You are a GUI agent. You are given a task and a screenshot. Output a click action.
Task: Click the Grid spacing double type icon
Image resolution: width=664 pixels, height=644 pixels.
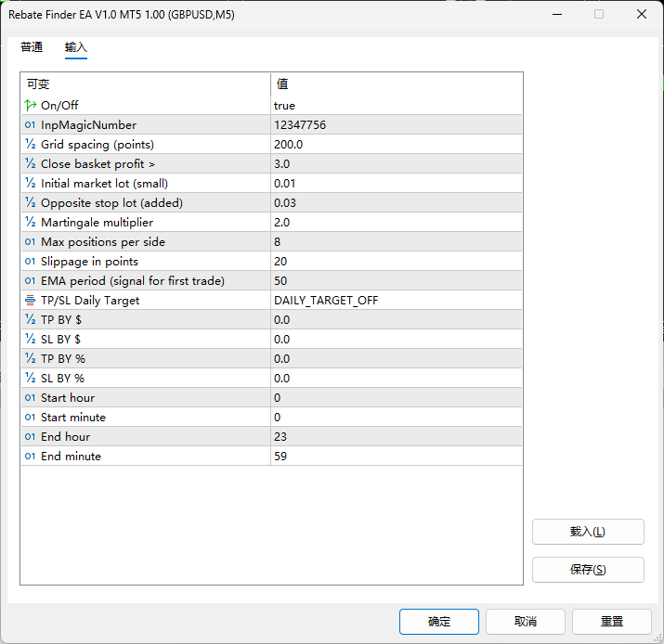31,145
